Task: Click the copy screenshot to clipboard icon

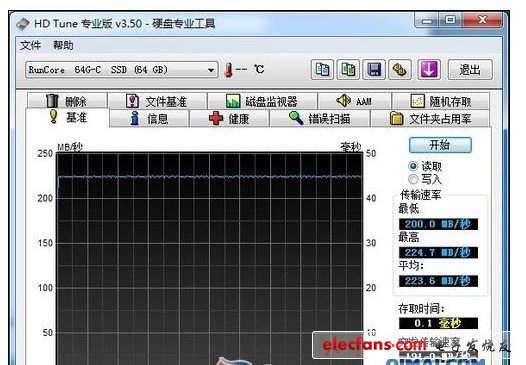Action: pos(348,69)
